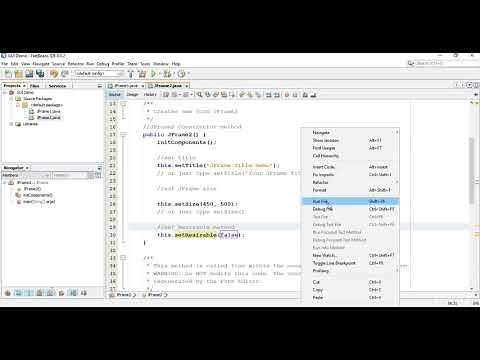
Task: Toggle the Show Inner Classes Navigator filter
Action: coord(50,293)
